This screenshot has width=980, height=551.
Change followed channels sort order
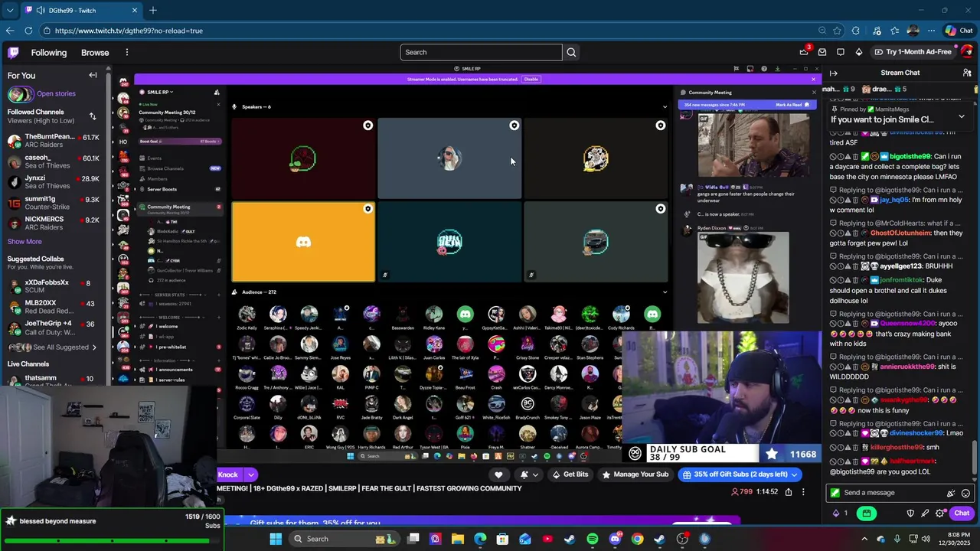coord(93,116)
